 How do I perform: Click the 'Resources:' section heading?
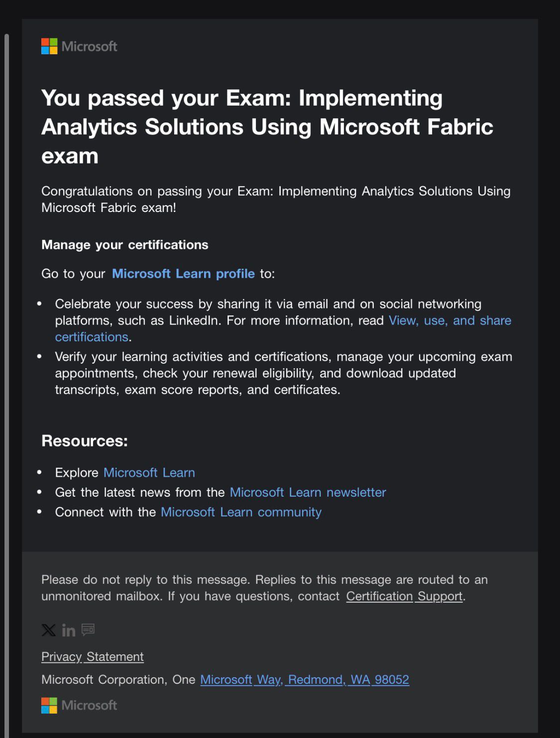coord(85,441)
